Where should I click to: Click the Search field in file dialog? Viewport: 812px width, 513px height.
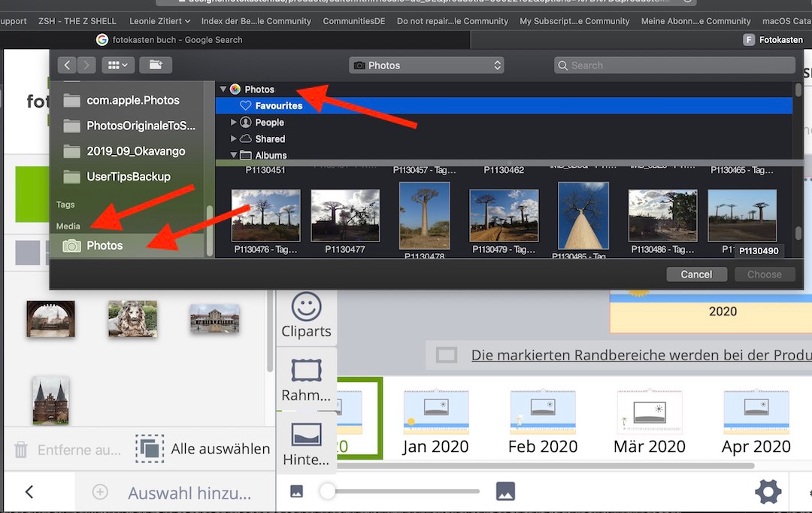coord(674,65)
